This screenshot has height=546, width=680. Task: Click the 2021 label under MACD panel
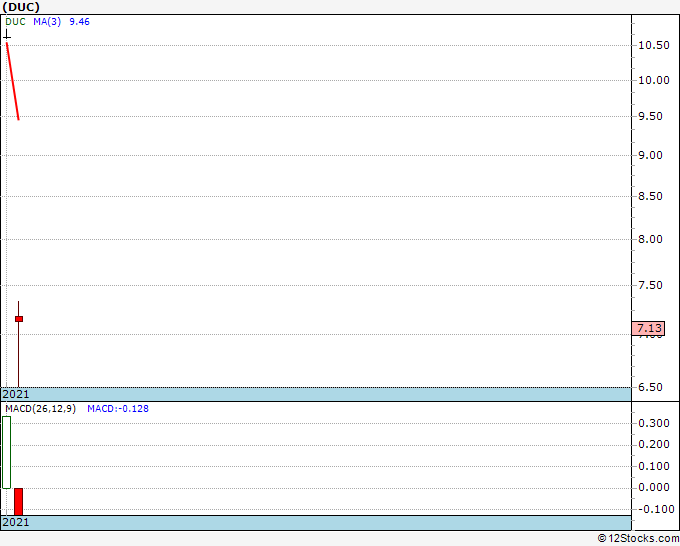pyautogui.click(x=16, y=522)
